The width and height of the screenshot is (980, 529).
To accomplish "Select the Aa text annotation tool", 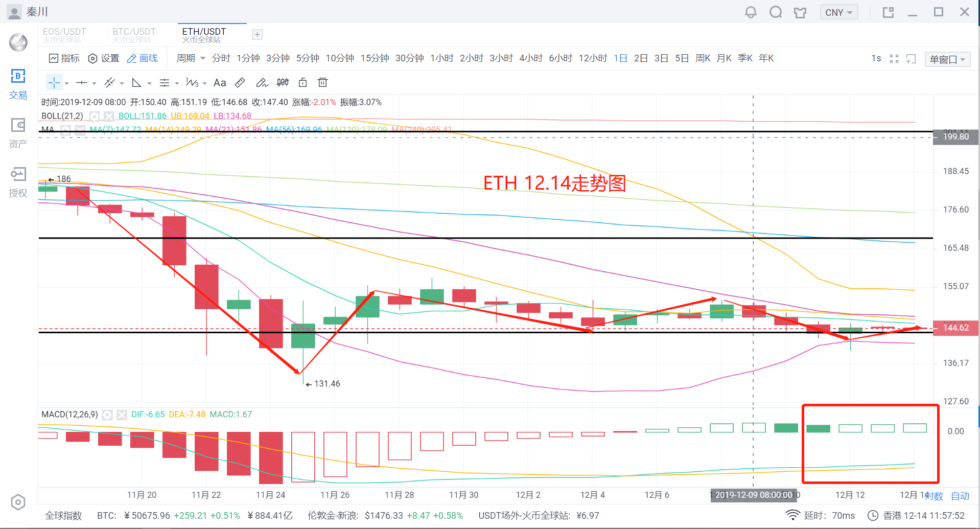I will [x=220, y=82].
